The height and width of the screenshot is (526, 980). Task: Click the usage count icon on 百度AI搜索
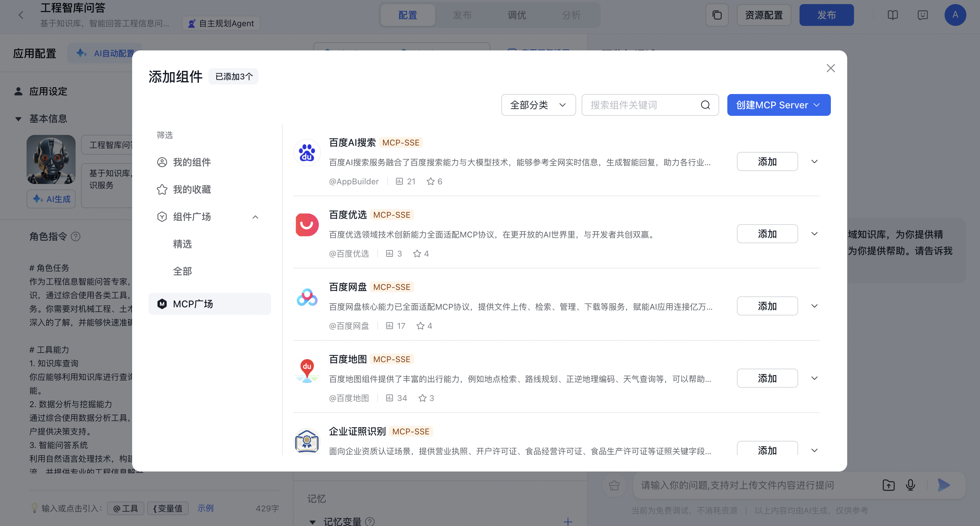(x=399, y=182)
